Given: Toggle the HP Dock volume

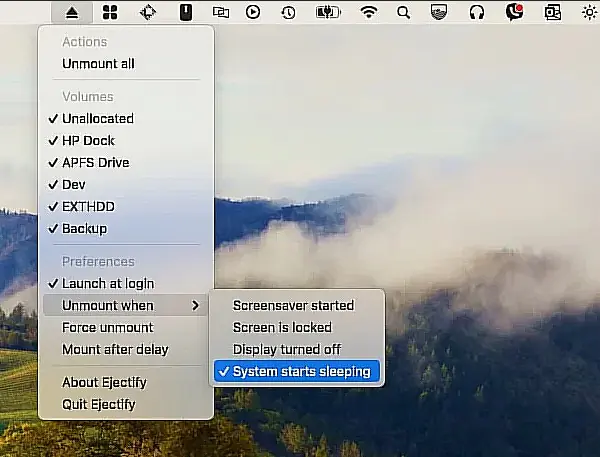Looking at the screenshot, I should pos(126,140).
